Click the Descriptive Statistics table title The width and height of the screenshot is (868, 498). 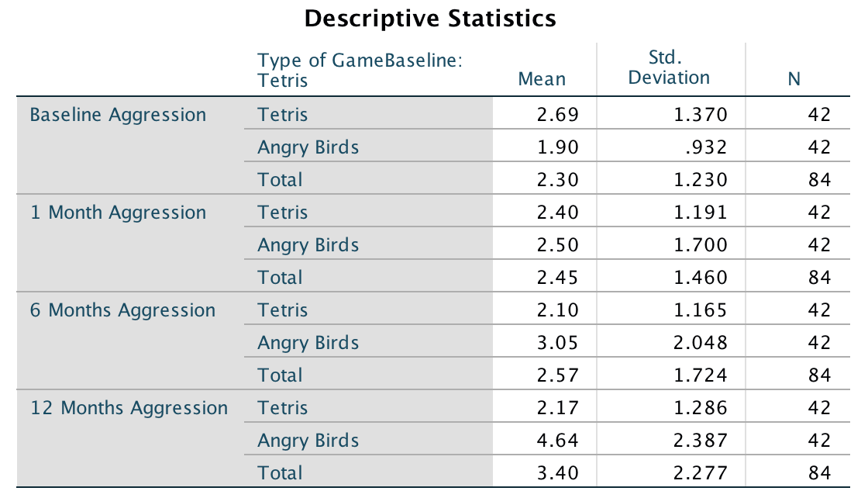point(430,19)
